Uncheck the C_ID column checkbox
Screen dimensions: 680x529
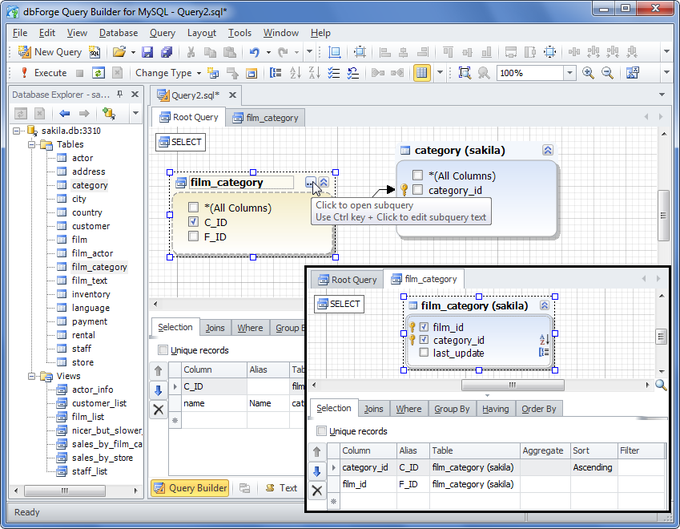click(x=194, y=222)
